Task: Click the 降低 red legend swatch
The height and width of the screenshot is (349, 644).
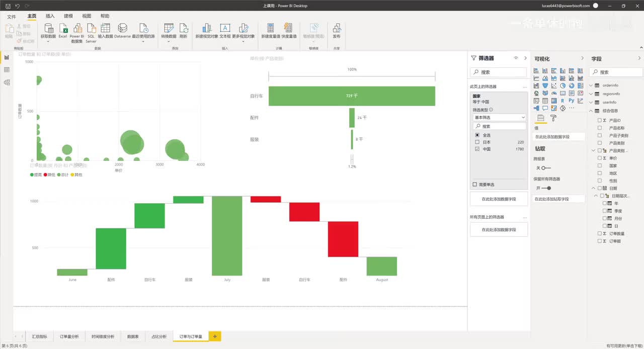Action: (45, 175)
